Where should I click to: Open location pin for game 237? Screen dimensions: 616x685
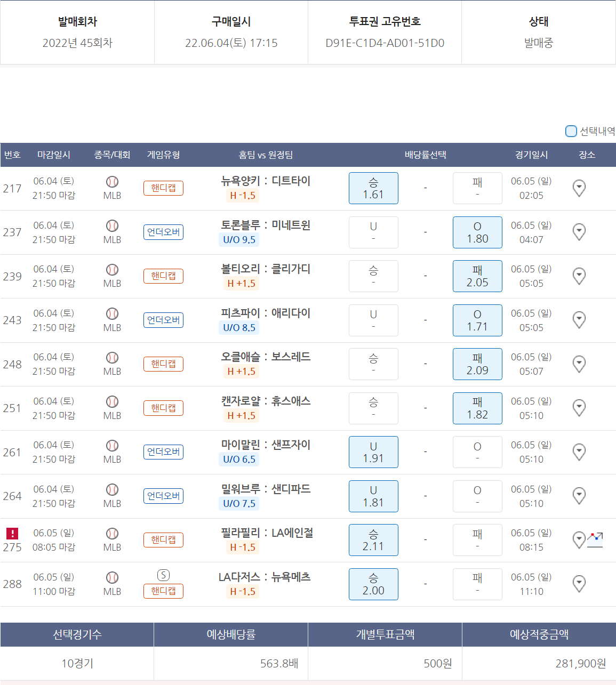click(x=579, y=232)
